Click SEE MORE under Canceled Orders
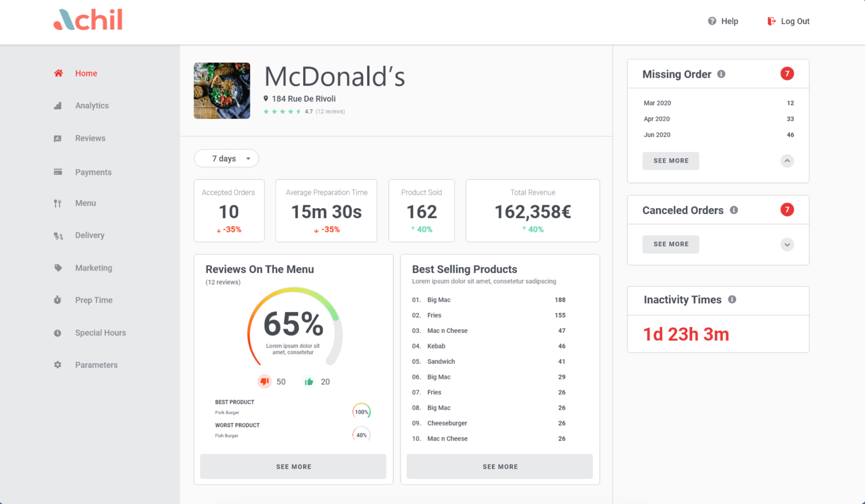Viewport: 865px width, 504px height. (671, 244)
